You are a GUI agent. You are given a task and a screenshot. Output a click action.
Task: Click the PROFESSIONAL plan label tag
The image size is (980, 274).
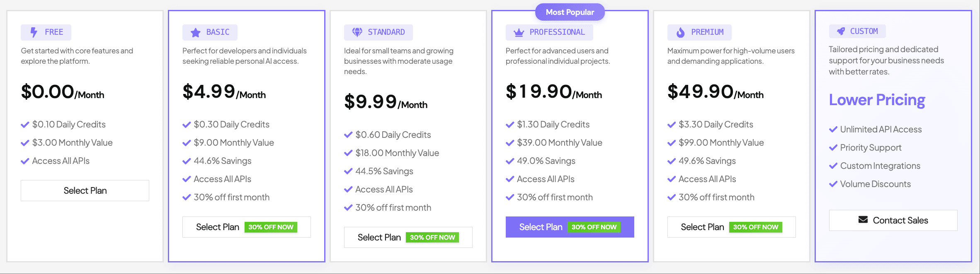549,32
